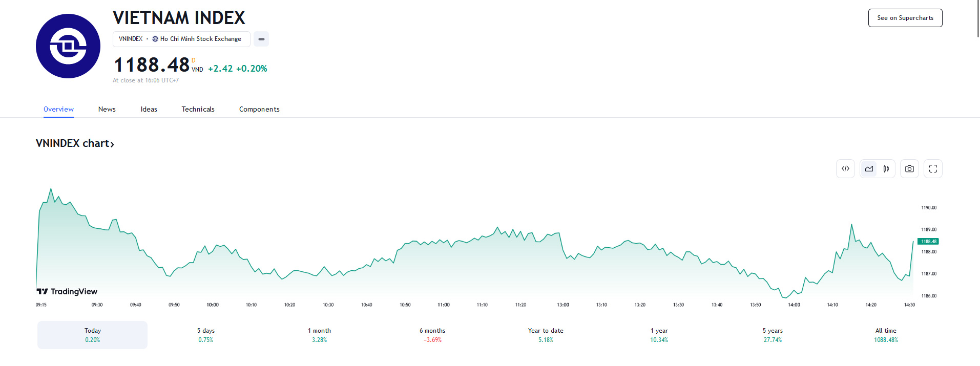Switch to area chart view

click(869, 169)
